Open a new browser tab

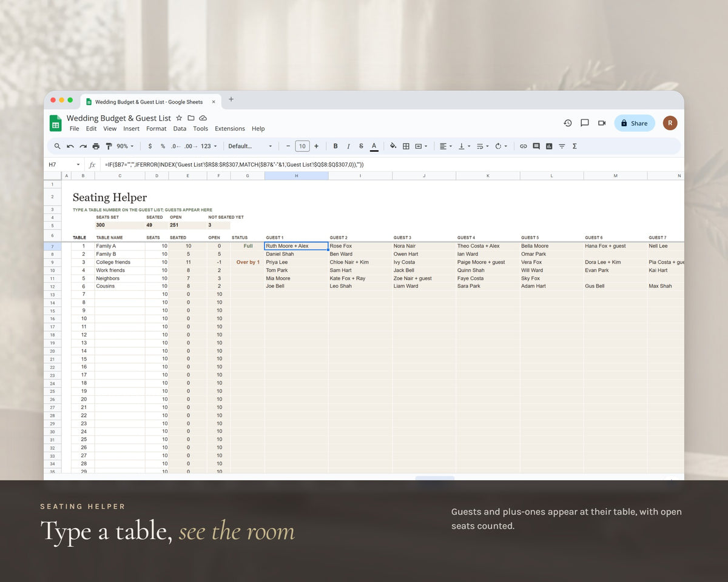[231, 99]
